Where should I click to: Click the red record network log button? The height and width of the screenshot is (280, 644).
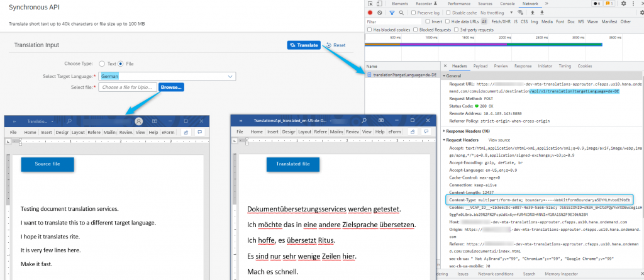click(x=370, y=13)
